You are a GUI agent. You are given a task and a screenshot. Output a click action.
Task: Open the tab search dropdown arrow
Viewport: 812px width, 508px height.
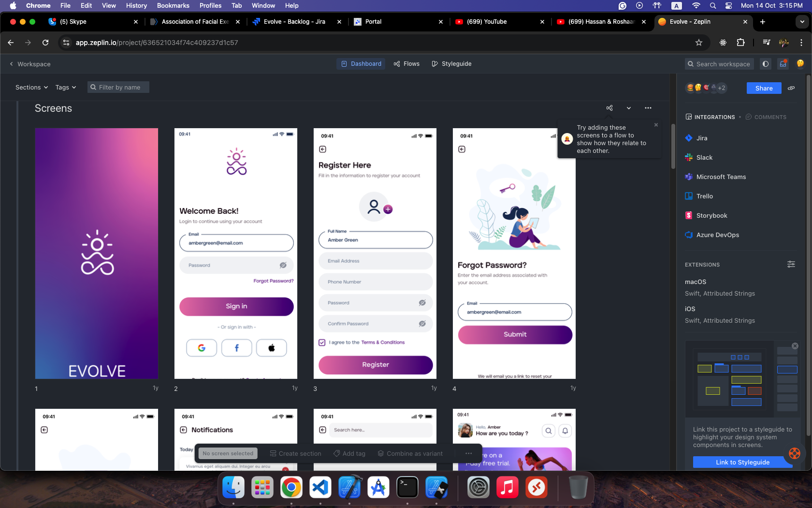[802, 22]
